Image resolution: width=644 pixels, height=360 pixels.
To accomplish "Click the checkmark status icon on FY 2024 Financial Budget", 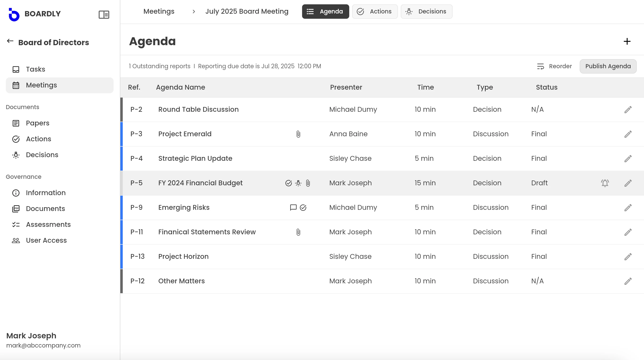I will 288,183.
